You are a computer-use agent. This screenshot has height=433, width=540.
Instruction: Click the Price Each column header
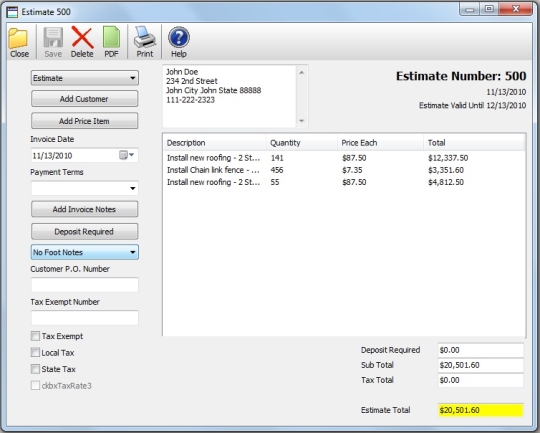pyautogui.click(x=381, y=143)
